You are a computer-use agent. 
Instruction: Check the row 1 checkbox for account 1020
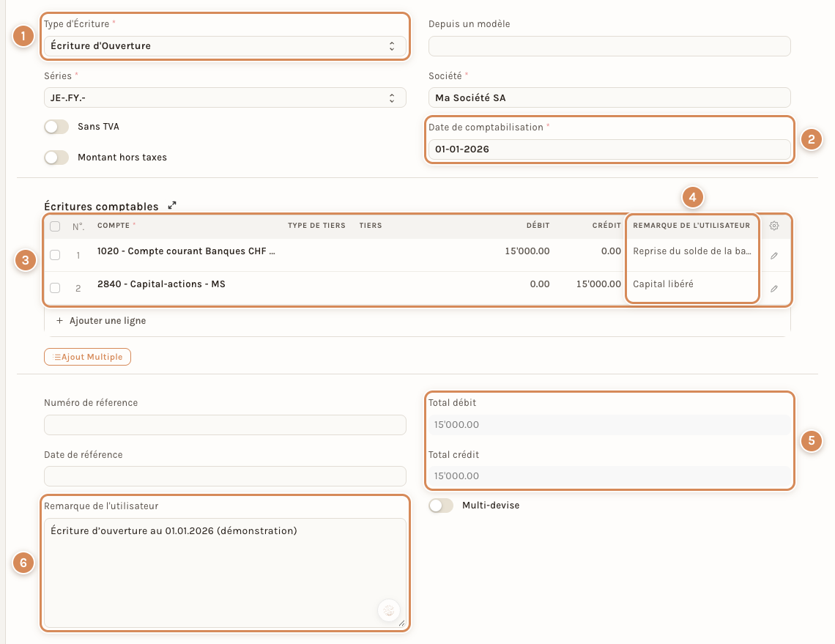pos(55,255)
